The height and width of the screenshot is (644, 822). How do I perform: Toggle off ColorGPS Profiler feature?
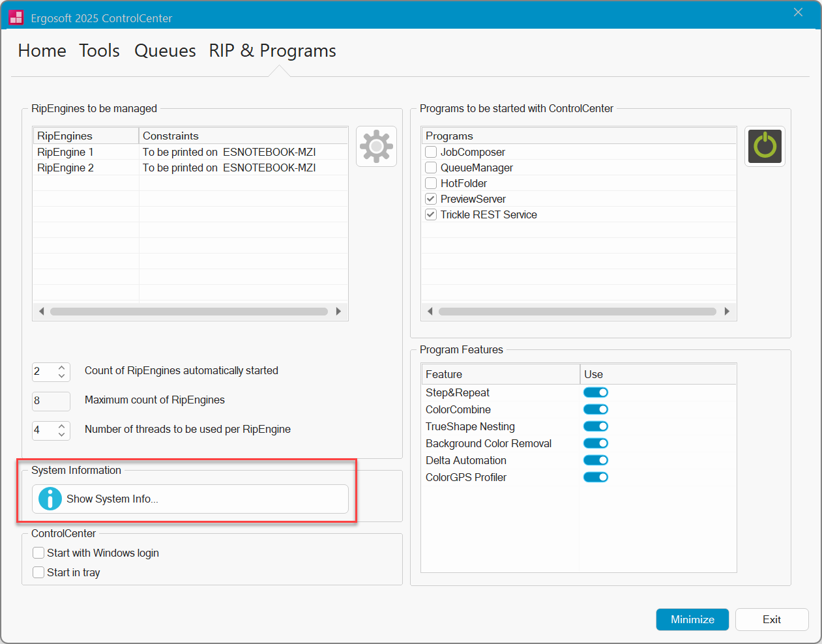[596, 477]
